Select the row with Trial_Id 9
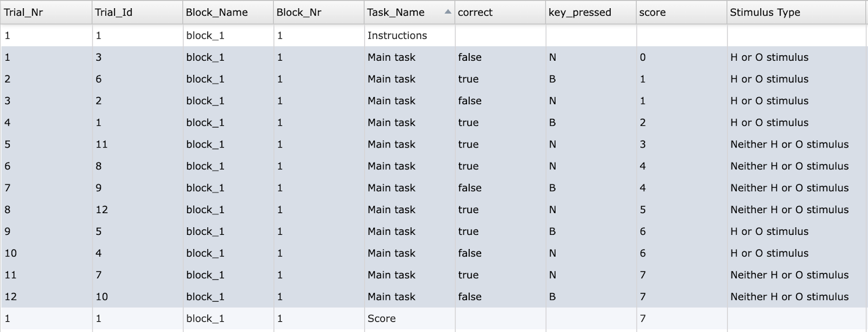Image resolution: width=868 pixels, height=332 pixels. point(434,188)
